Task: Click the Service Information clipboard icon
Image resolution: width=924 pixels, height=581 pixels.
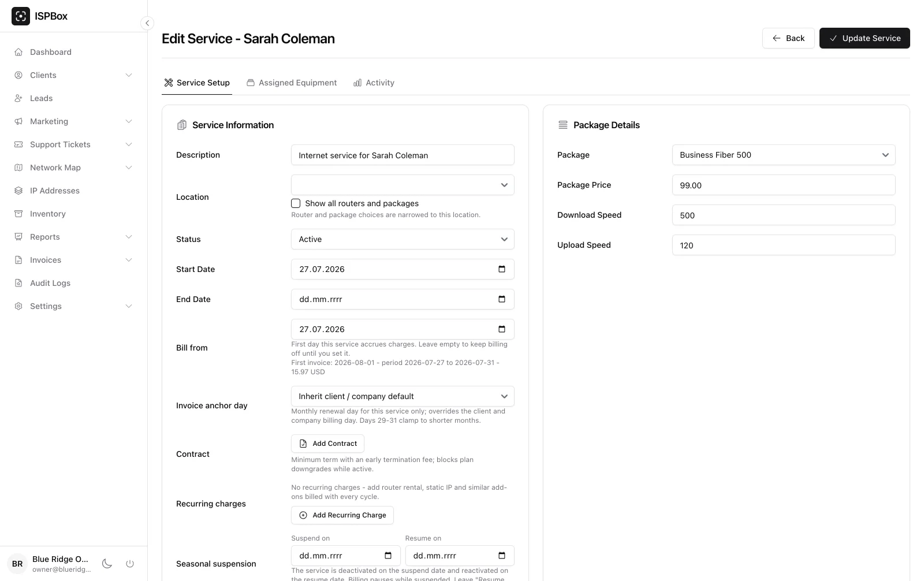Action: [x=182, y=125]
